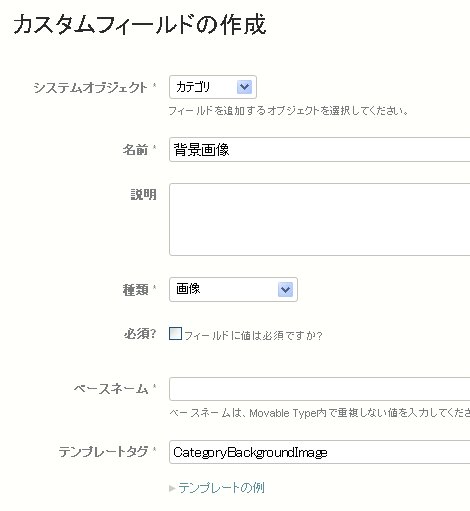Image resolution: width=470 pixels, height=511 pixels.
Task: Click the 説明 field label
Action: [143, 195]
